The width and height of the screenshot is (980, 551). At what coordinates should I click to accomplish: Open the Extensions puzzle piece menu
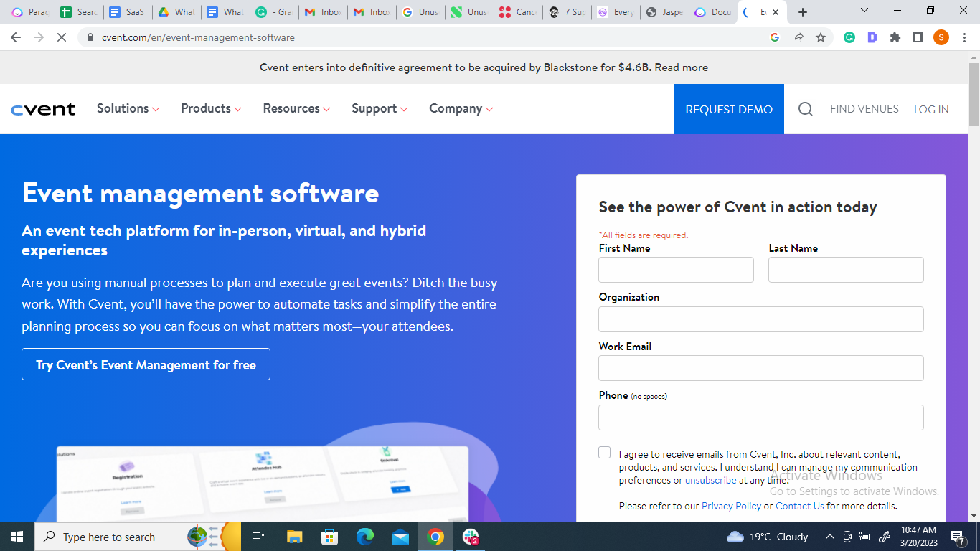click(x=895, y=37)
